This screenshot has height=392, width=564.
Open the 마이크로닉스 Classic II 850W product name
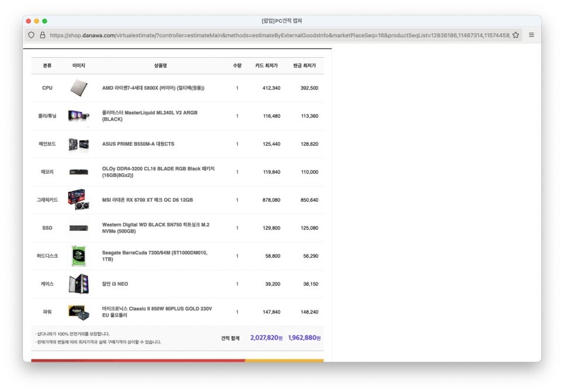tap(157, 312)
